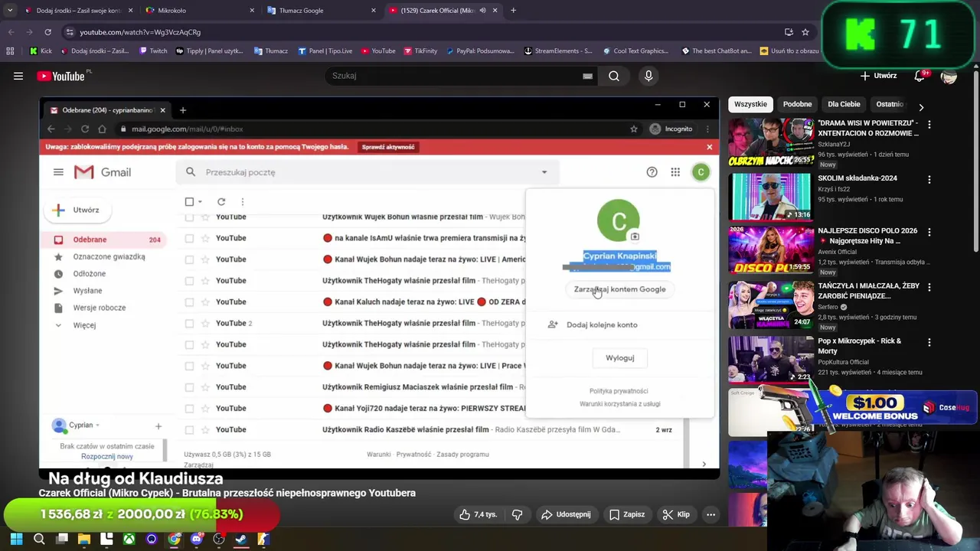
Task: Open Gmail search options dropdown arrow
Action: point(544,172)
